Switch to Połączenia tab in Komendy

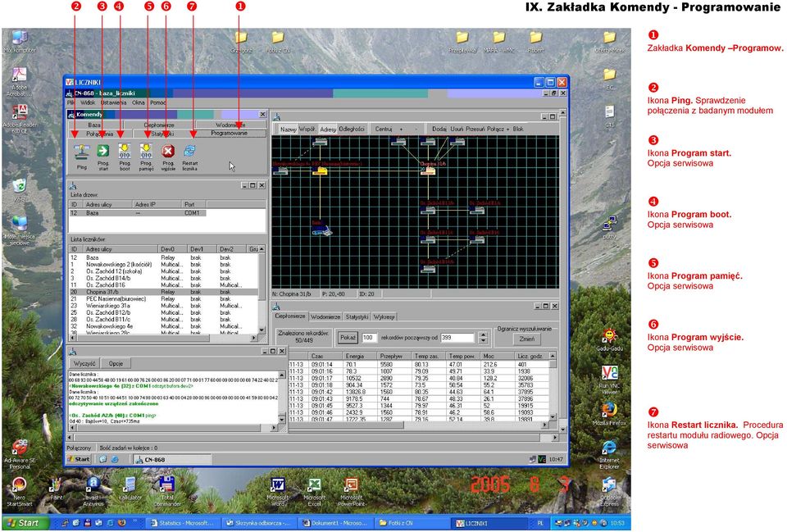click(x=99, y=134)
